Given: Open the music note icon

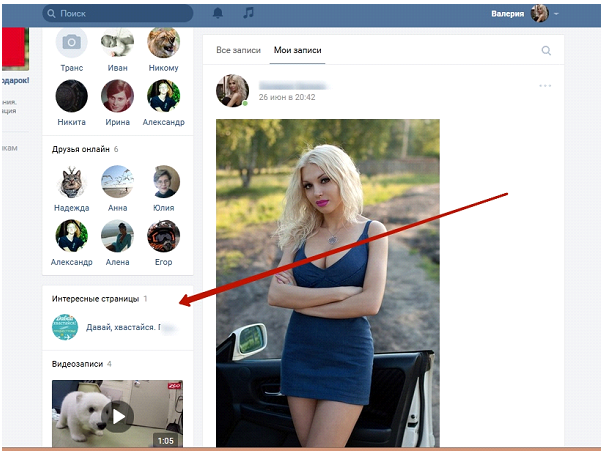Looking at the screenshot, I should click(x=249, y=14).
